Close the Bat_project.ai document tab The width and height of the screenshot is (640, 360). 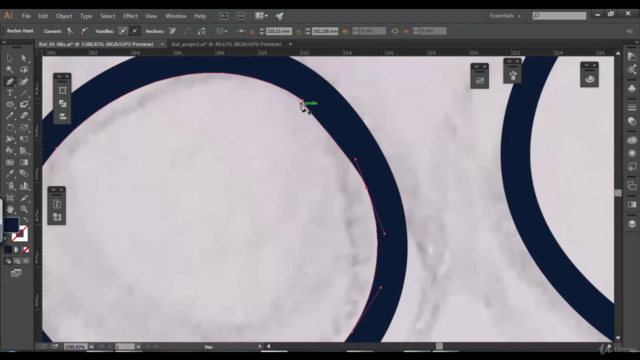(x=290, y=44)
